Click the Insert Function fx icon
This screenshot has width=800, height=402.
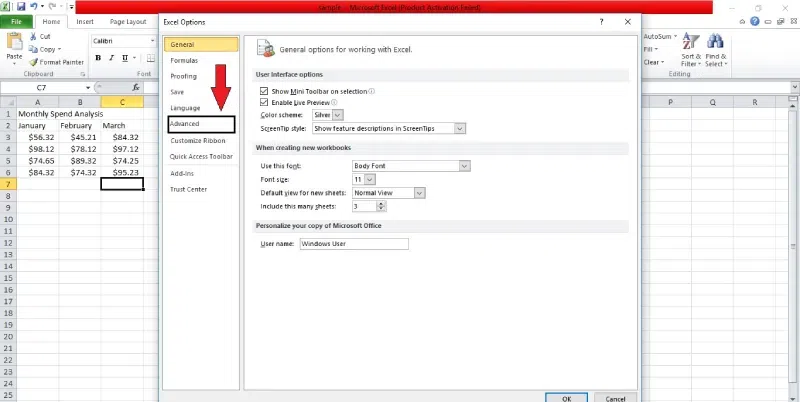(x=136, y=87)
